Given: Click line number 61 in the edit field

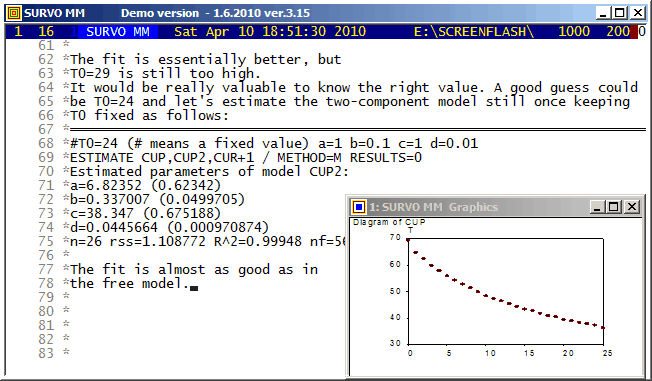Looking at the screenshot, I should 46,45.
